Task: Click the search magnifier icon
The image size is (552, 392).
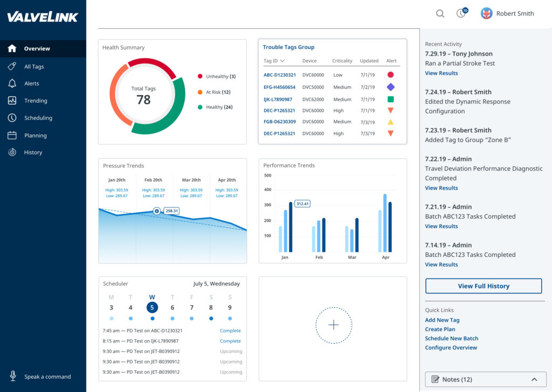Action: click(x=439, y=13)
